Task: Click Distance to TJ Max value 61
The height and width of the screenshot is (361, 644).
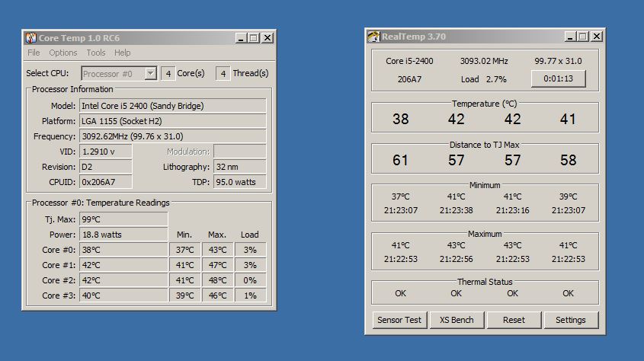Action: coord(400,160)
